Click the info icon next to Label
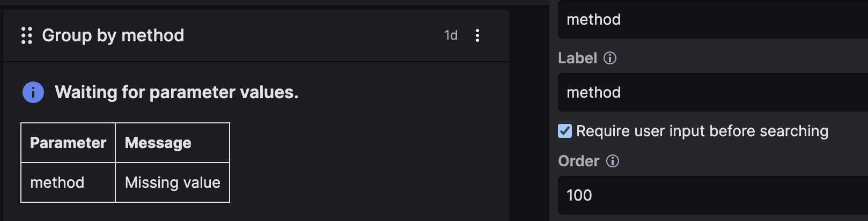 (x=610, y=58)
